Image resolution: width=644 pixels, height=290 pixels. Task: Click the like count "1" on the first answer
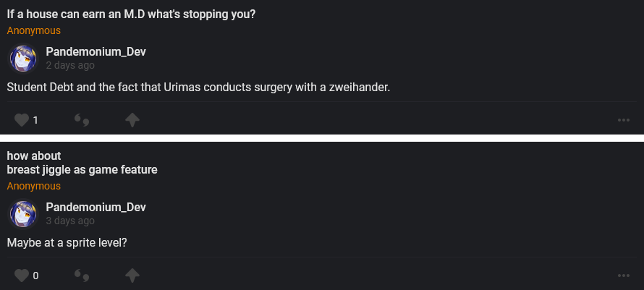point(35,120)
